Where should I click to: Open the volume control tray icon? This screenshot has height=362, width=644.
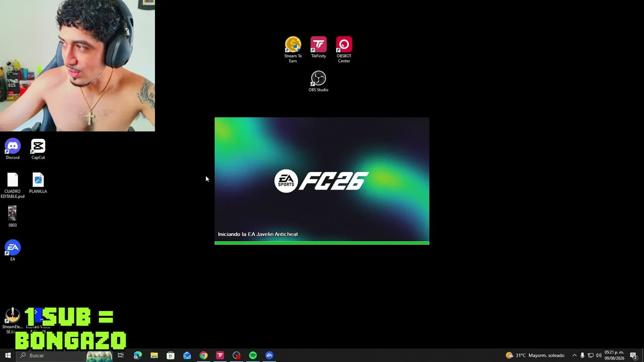click(x=599, y=355)
